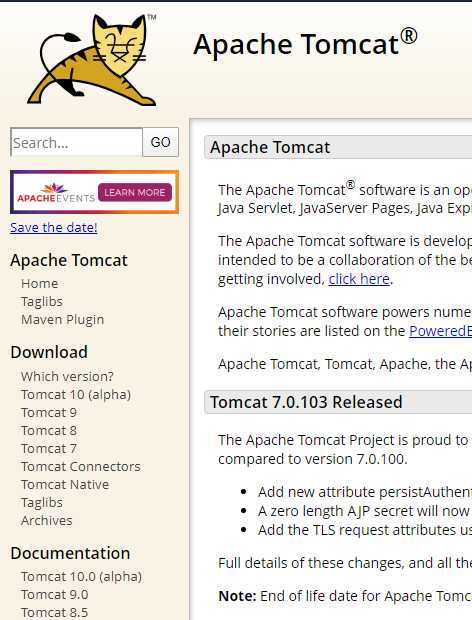
Task: Click the 'Note: End of life date' text
Action: [x=345, y=596]
